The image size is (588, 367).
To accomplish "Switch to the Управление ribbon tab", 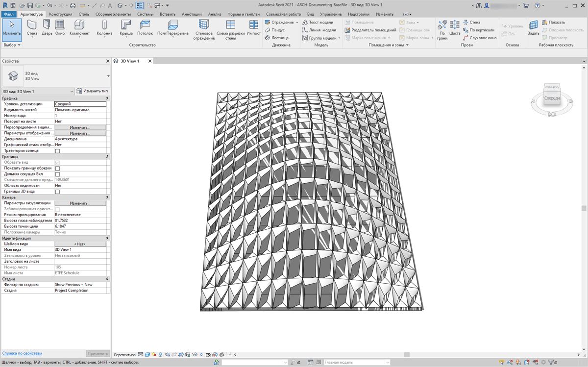I will (x=331, y=14).
